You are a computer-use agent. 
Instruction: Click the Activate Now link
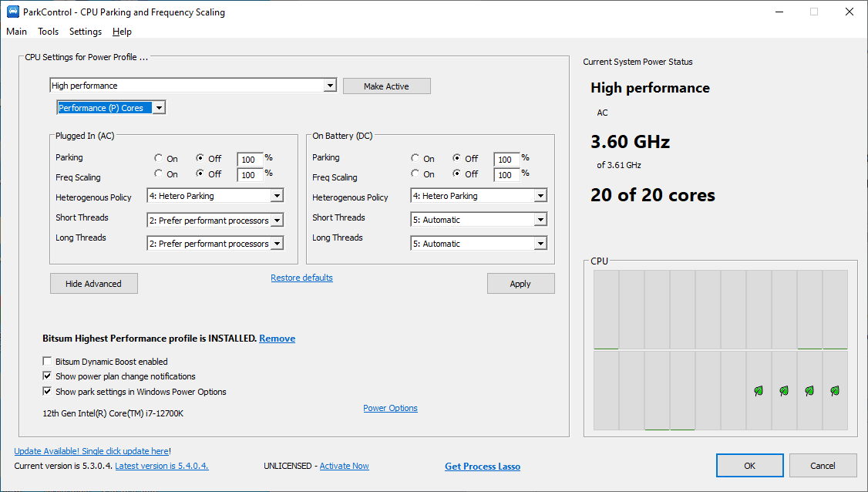pos(345,466)
